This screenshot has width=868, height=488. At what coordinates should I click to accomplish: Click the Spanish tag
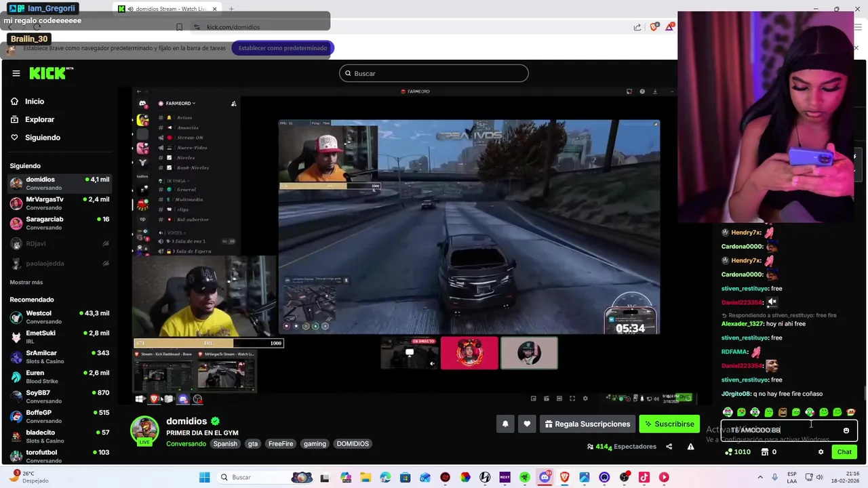(x=225, y=444)
